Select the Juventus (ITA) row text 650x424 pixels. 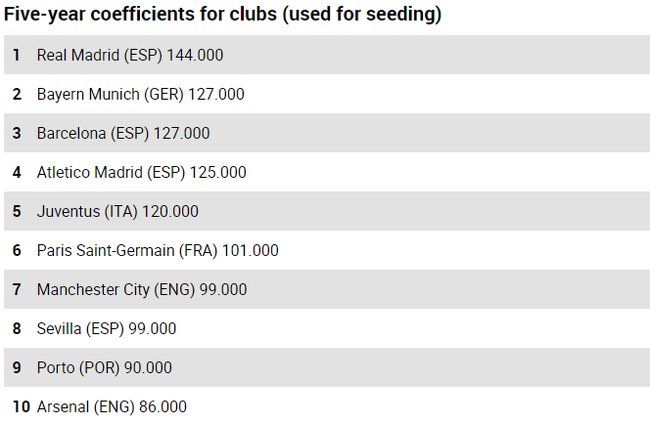coord(117,211)
